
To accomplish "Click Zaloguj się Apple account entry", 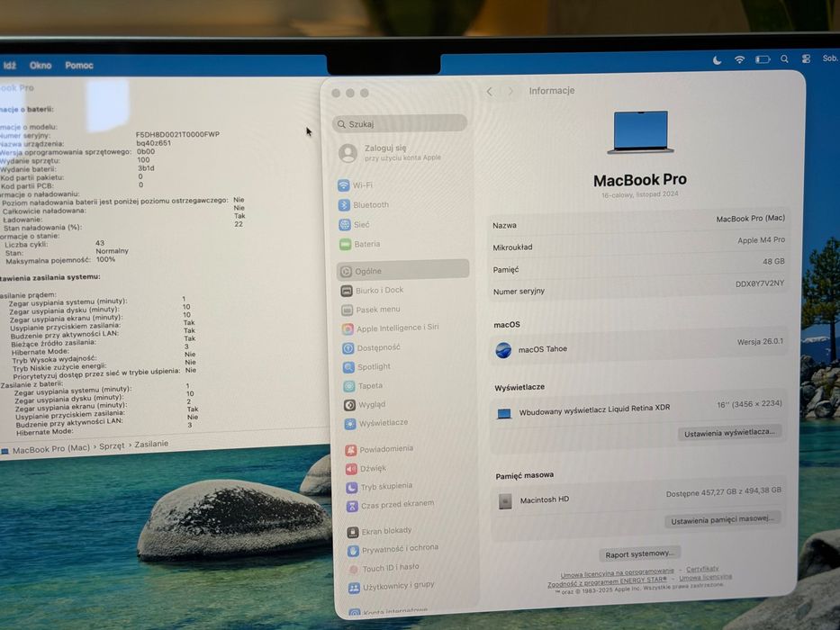I will pos(391,153).
